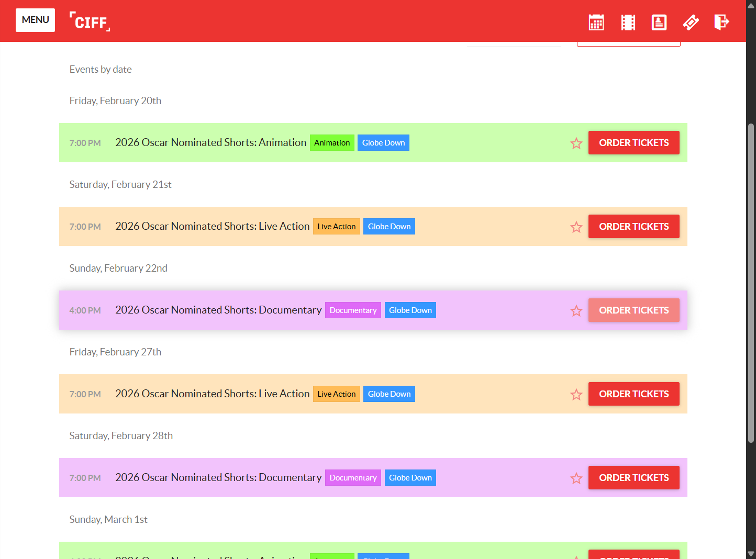Open Feb 21st Oscar Shorts: Live Action title
This screenshot has height=559, width=756.
point(212,226)
